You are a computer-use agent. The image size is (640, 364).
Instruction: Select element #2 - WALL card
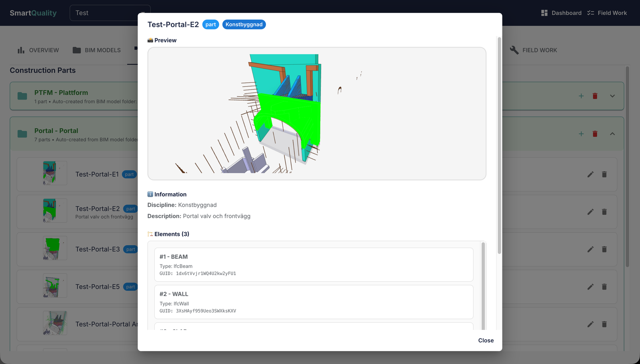coord(314,302)
